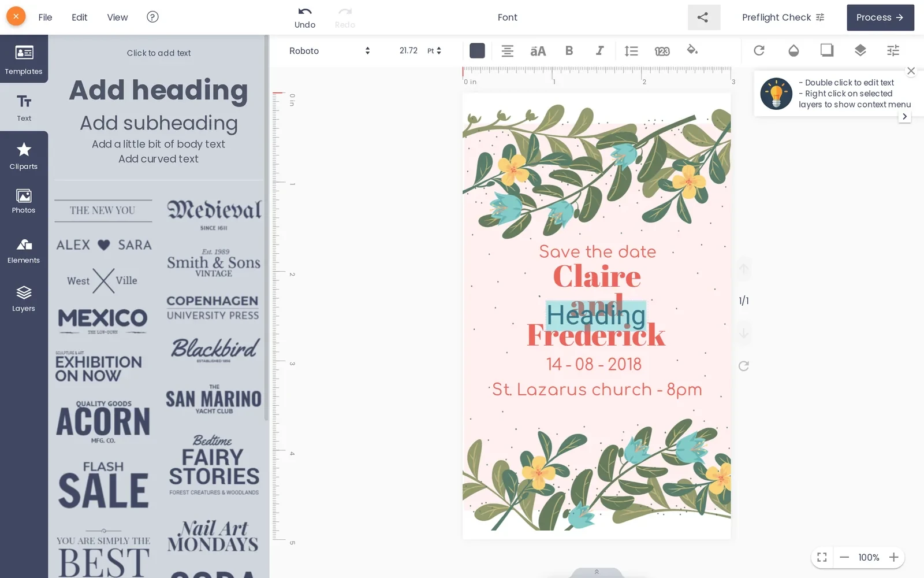Undo the last action
This screenshot has width=924, height=578.
(305, 17)
